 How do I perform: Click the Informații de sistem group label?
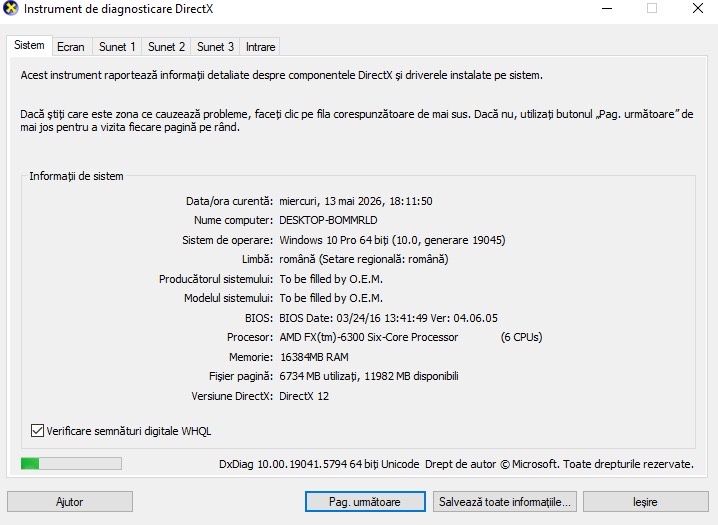click(x=76, y=176)
